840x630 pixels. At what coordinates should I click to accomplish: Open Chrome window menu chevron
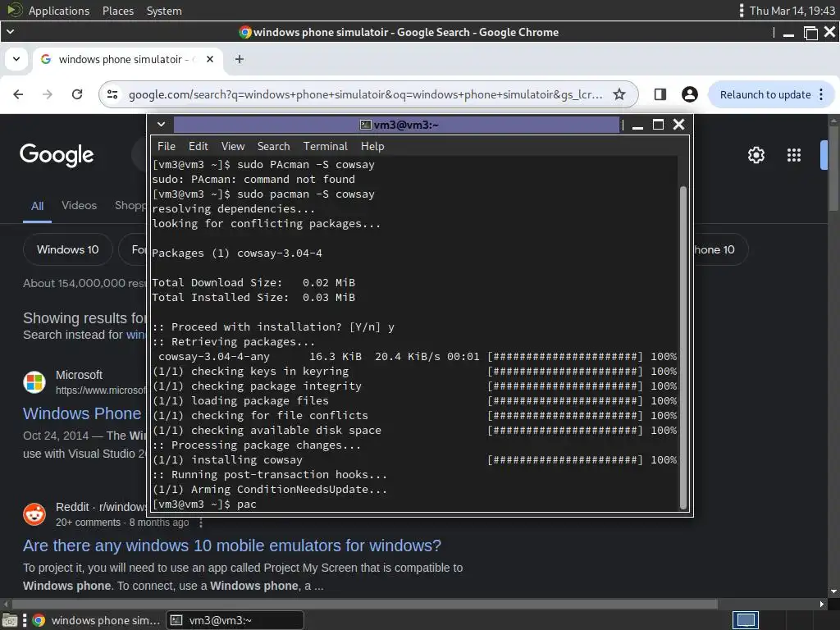(x=10, y=32)
